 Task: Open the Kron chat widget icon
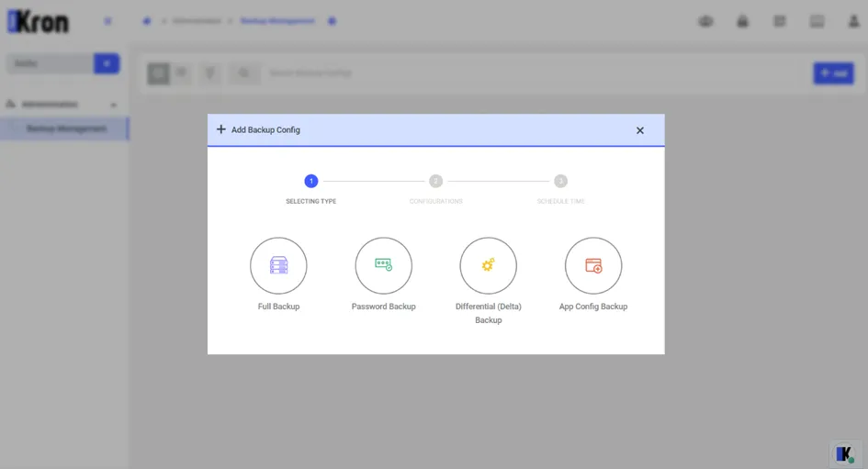point(845,454)
